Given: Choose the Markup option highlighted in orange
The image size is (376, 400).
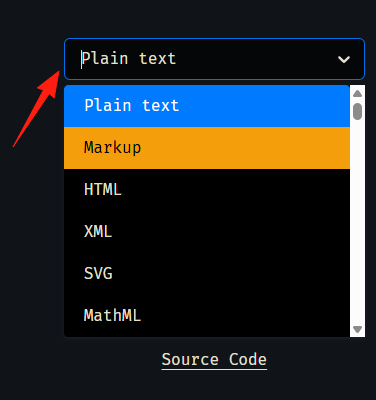Looking at the screenshot, I should point(207,148).
